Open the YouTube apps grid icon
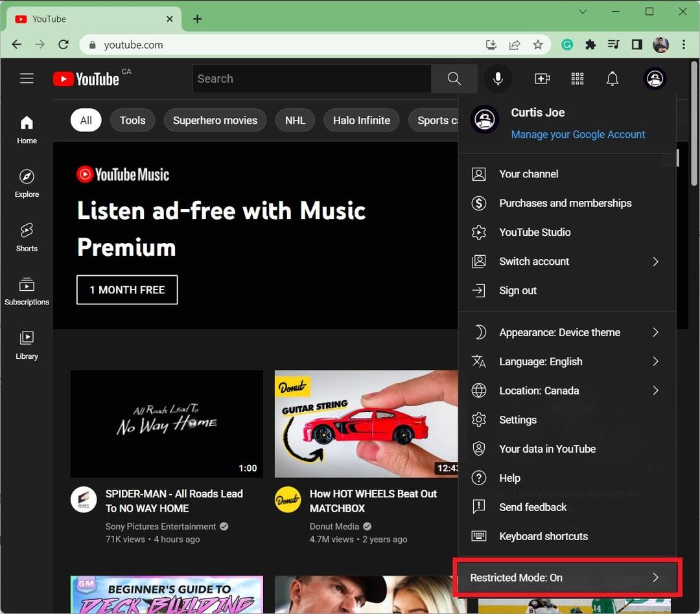This screenshot has width=700, height=614. point(577,78)
